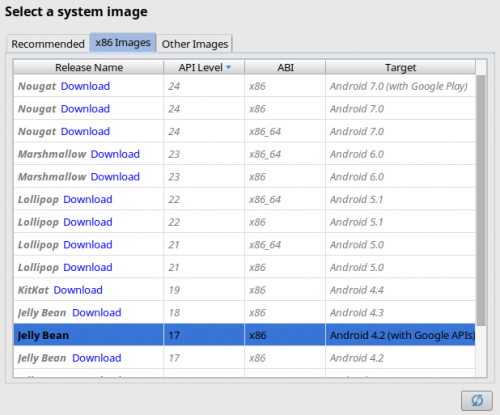The image size is (500, 415).
Task: Download Lollipop x86 Android 5.1 image
Action: tap(88, 222)
